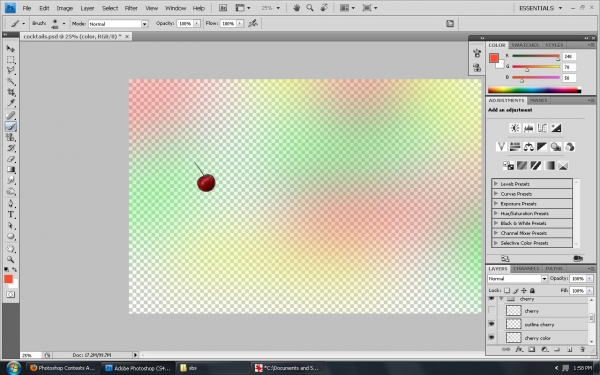Select the Magic Wand tool
600x375 pixels.
point(11,82)
